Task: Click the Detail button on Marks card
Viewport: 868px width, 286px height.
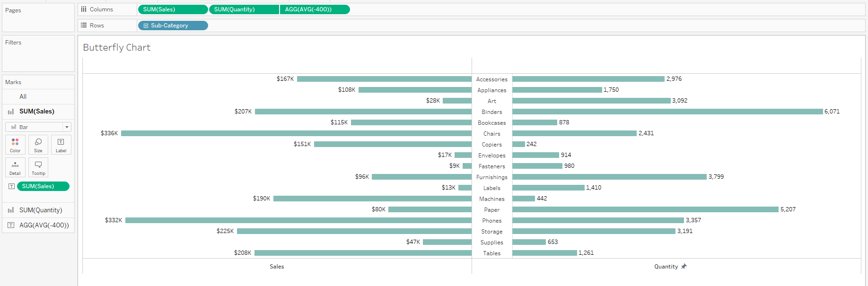Action: 15,167
